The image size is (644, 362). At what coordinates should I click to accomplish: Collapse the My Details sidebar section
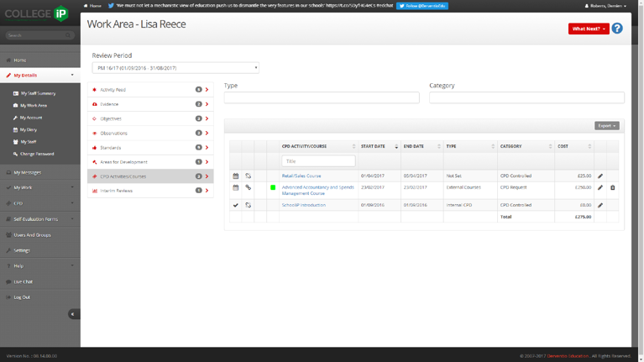click(72, 76)
